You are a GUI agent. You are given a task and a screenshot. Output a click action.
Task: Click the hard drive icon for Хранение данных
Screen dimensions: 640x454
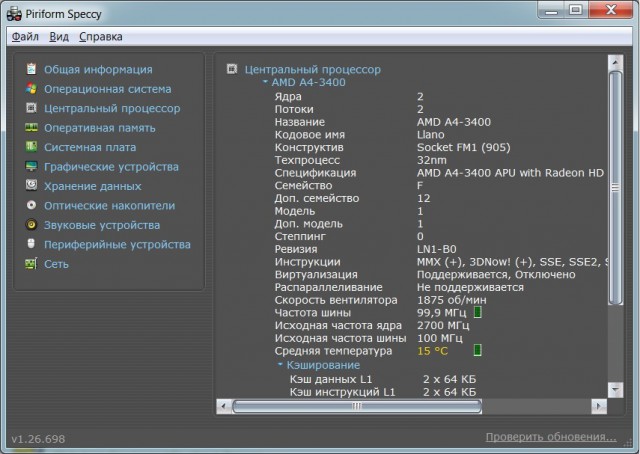point(31,185)
